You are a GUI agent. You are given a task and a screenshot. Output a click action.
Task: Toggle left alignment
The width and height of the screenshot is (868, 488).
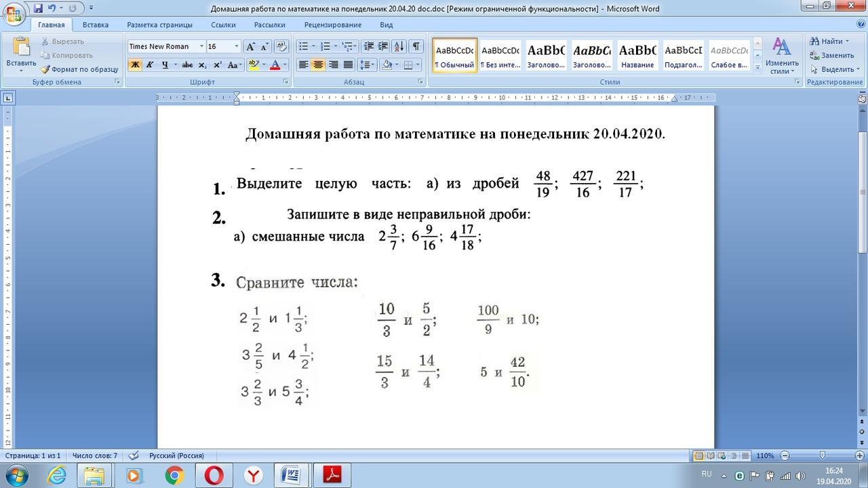coord(303,65)
